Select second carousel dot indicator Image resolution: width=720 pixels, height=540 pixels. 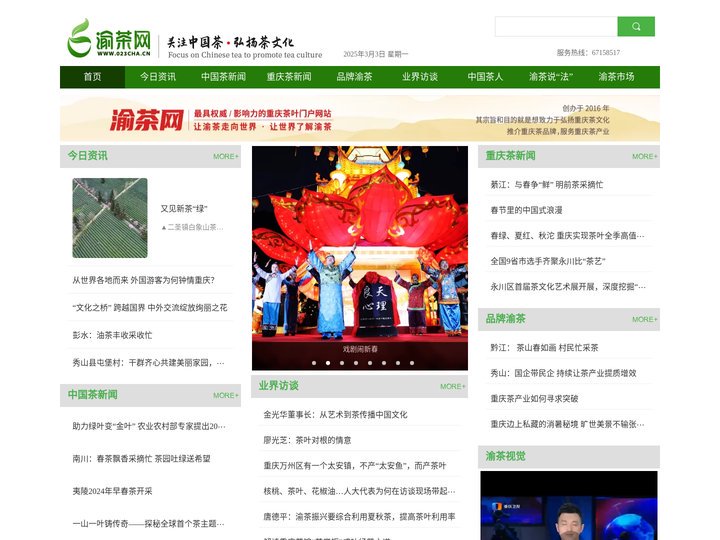click(x=328, y=363)
